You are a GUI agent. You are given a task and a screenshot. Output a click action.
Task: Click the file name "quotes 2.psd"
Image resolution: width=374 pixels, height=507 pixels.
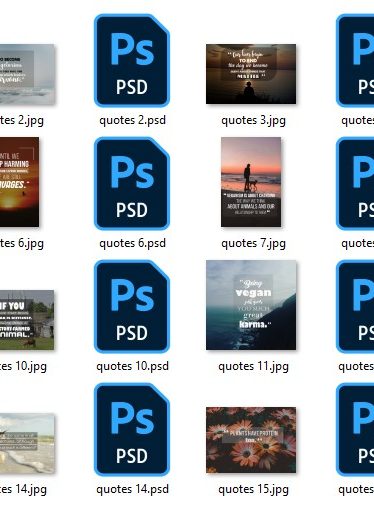(132, 120)
